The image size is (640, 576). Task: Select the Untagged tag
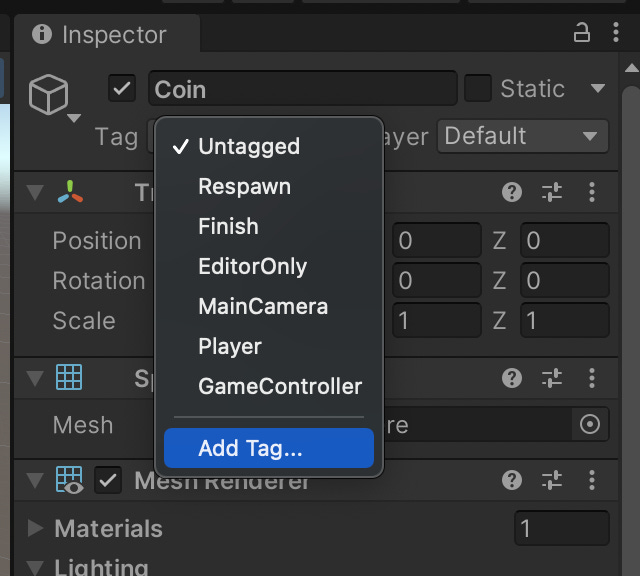pos(269,146)
